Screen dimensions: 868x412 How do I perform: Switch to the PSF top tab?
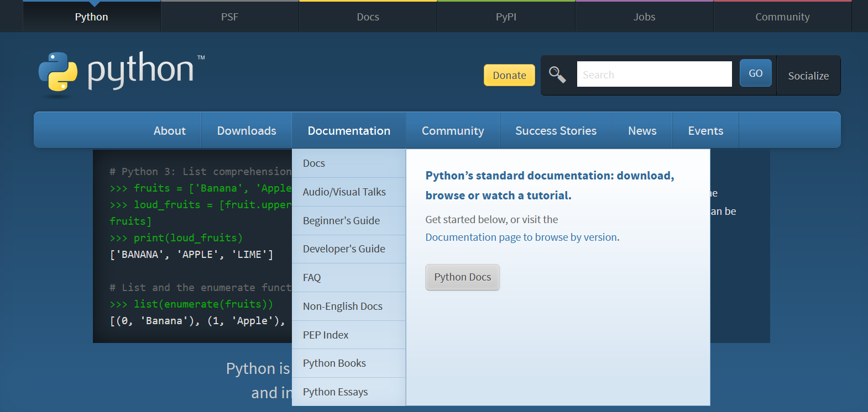pos(230,17)
